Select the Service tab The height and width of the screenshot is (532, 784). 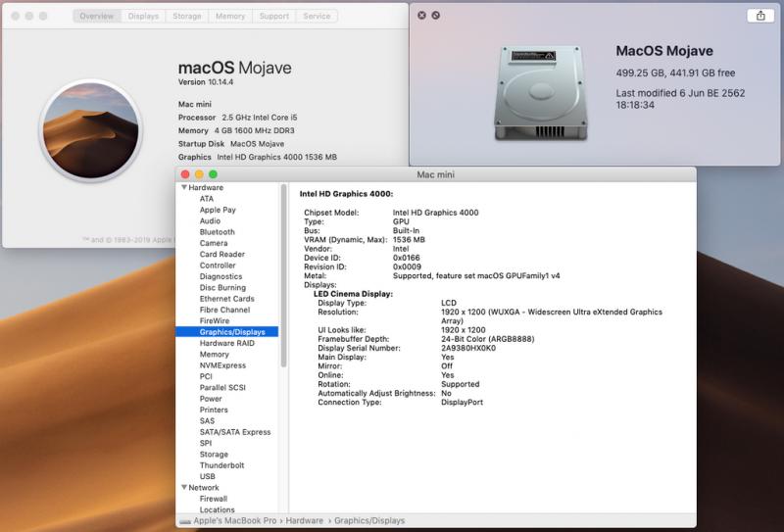pyautogui.click(x=317, y=17)
